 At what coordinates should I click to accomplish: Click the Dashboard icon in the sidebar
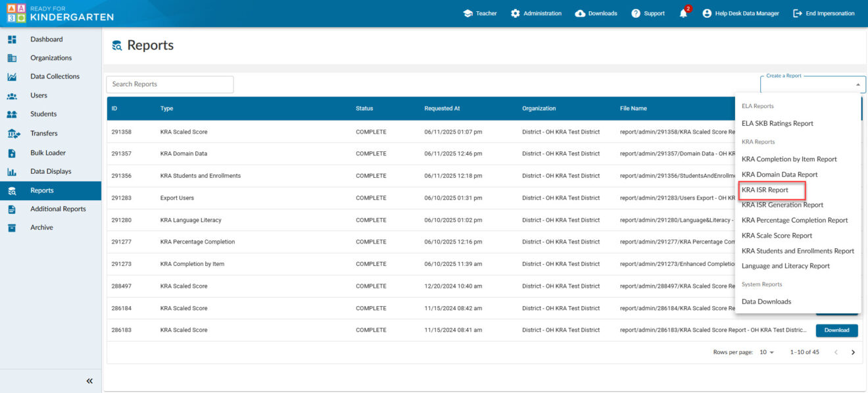[12, 39]
